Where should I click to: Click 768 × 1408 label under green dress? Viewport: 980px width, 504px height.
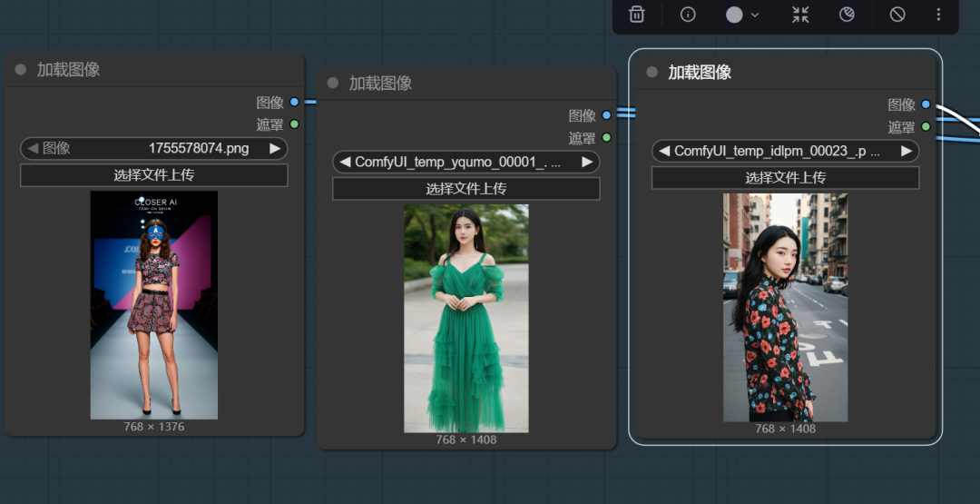click(466, 440)
